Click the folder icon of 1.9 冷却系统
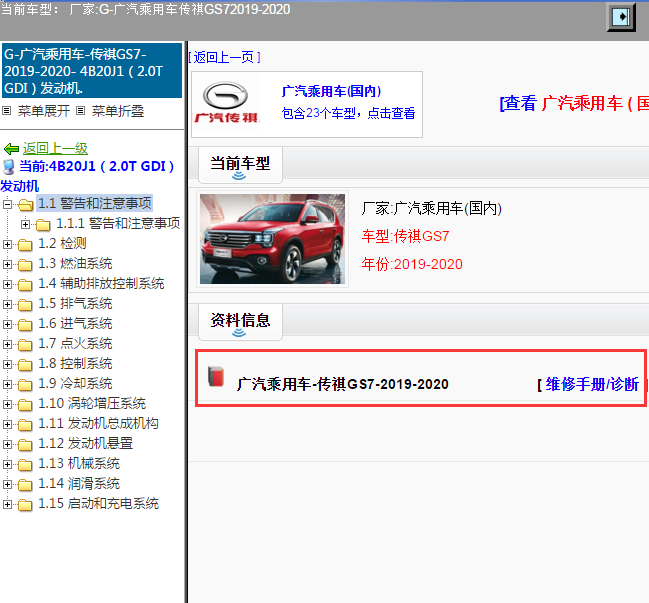This screenshot has width=649, height=603. click(25, 384)
